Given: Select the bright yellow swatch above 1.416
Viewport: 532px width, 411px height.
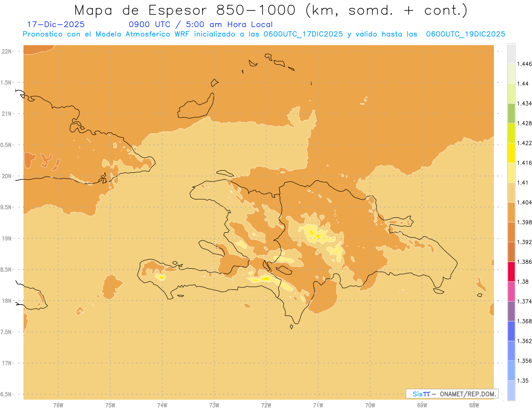Looking at the screenshot, I should pos(511,153).
